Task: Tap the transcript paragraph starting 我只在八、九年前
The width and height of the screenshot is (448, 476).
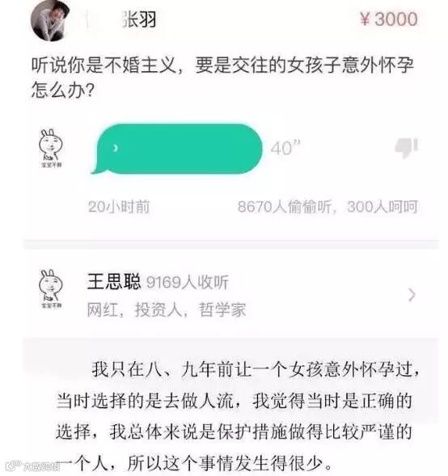Action: [238, 416]
